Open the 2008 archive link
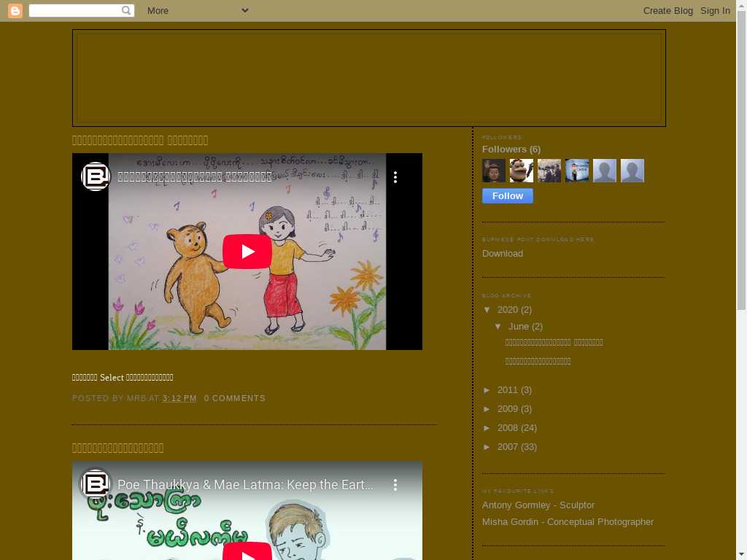Viewport: 747px width, 560px height. pos(508,428)
